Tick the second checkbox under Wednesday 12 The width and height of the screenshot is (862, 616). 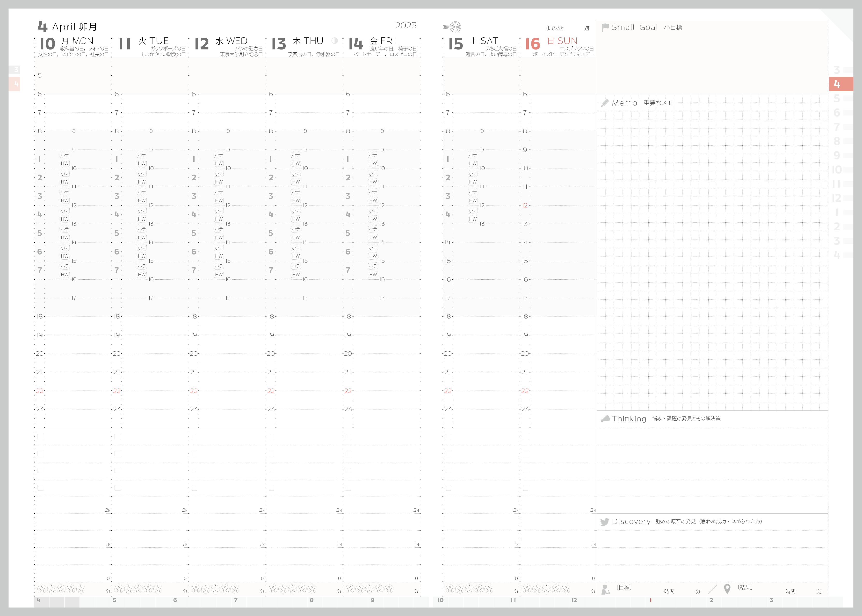[194, 453]
